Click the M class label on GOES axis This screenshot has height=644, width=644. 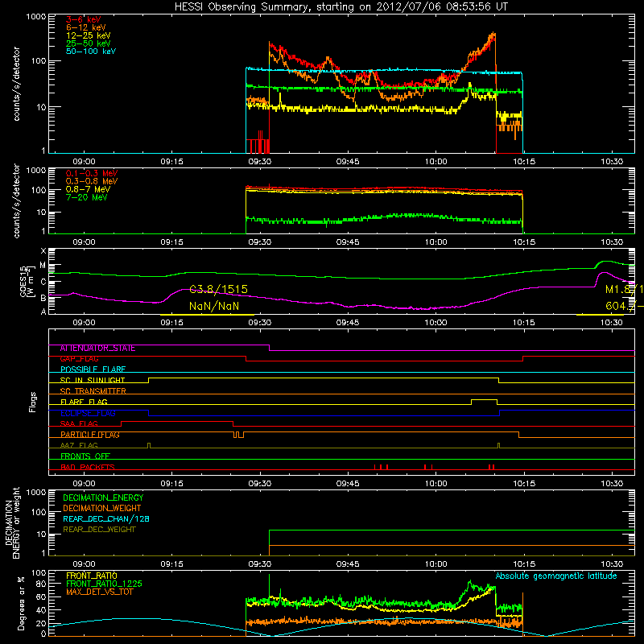43,266
